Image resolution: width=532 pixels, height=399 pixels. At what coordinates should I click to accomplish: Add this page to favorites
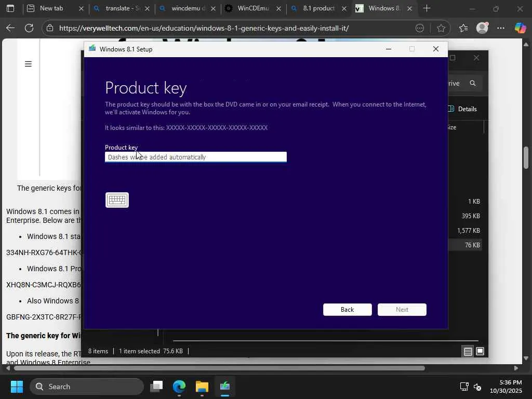click(441, 28)
